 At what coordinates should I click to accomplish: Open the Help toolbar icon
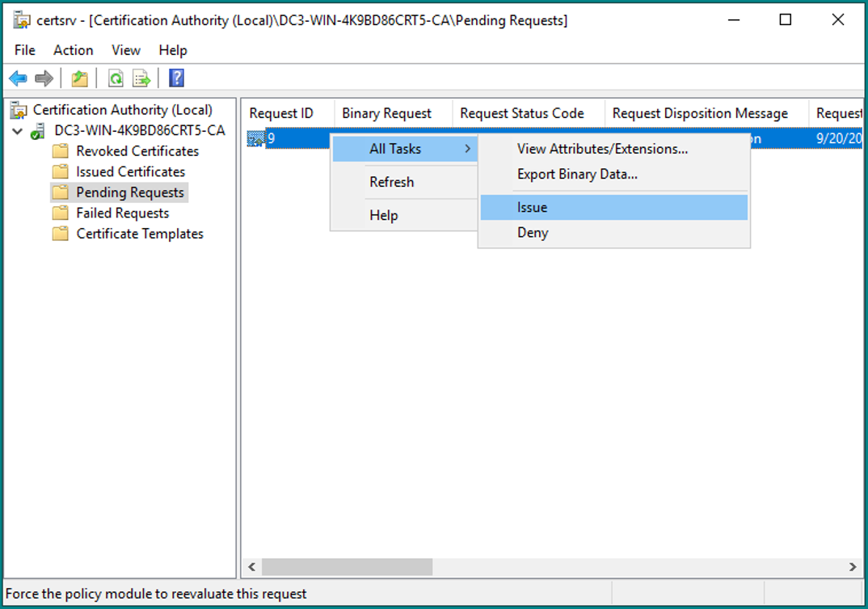176,78
